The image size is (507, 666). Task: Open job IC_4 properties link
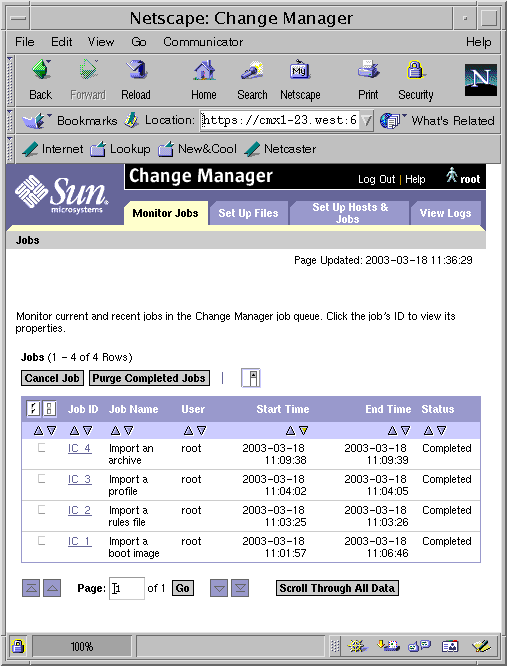tap(79, 448)
